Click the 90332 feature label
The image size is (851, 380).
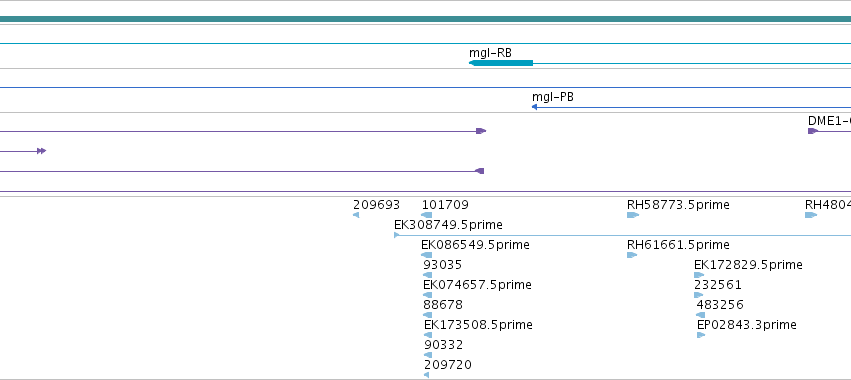pos(443,345)
